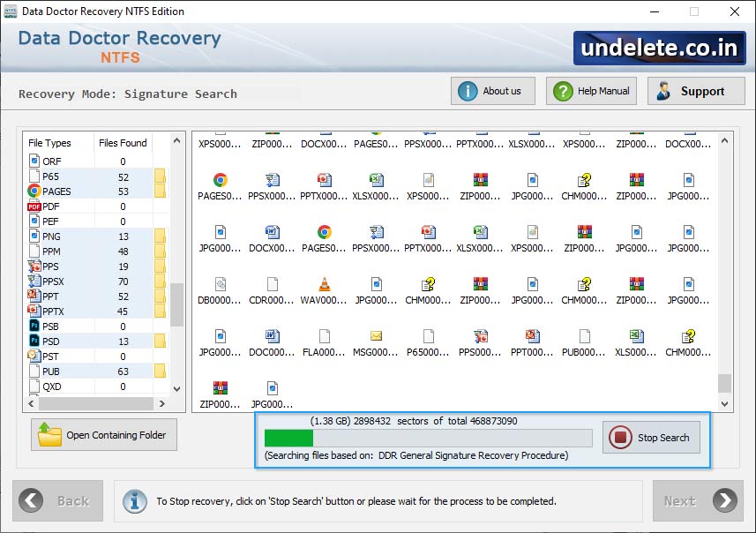
Task: Click the WAV000 traffic-cone media icon
Action: [323, 284]
